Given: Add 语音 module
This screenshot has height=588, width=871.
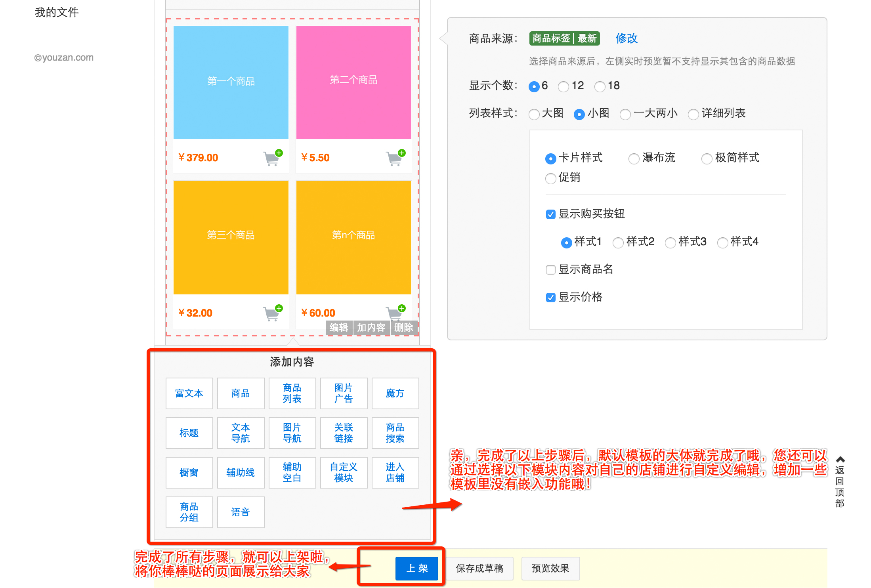Looking at the screenshot, I should pos(241,512).
